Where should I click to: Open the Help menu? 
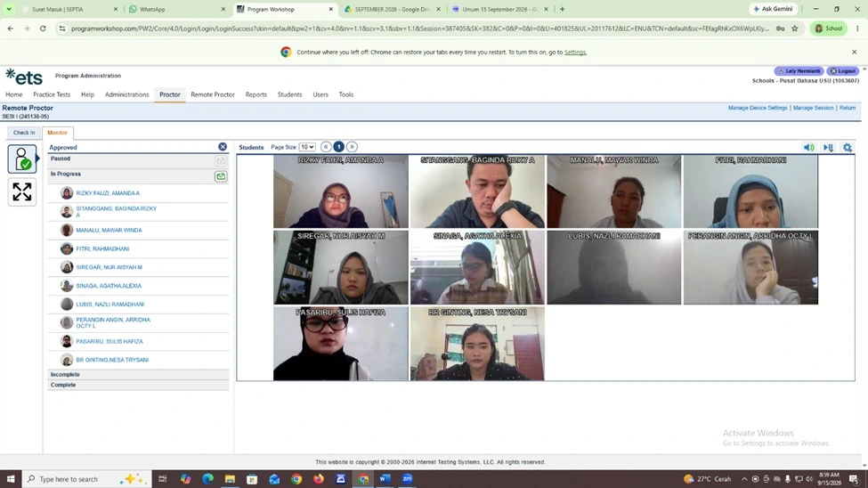[x=87, y=94]
